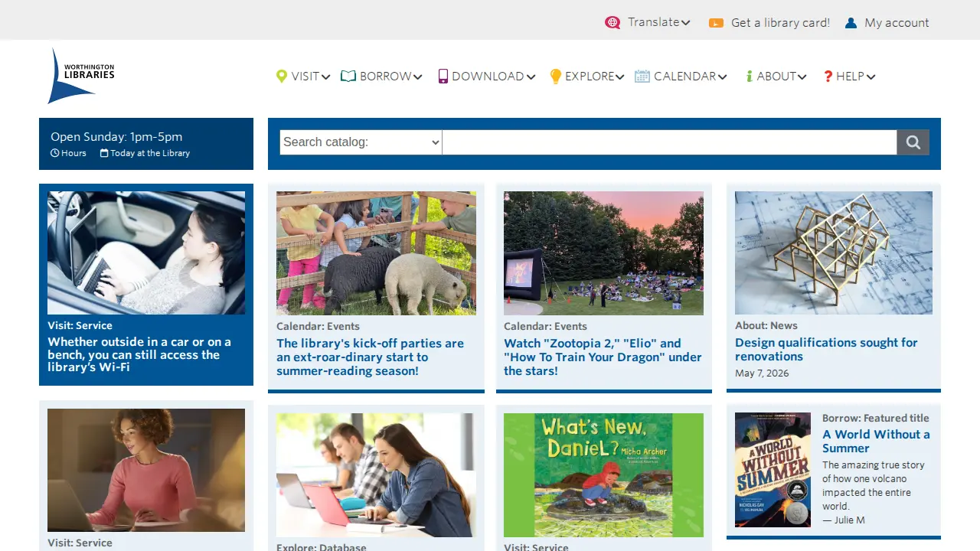
Task: Click the About: News label
Action: pyautogui.click(x=766, y=325)
